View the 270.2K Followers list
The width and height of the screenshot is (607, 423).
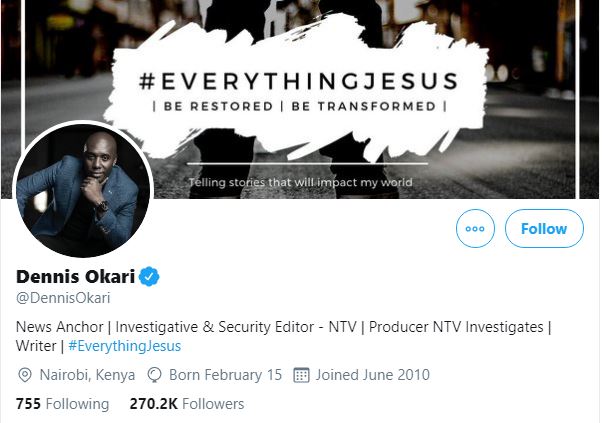tap(187, 404)
